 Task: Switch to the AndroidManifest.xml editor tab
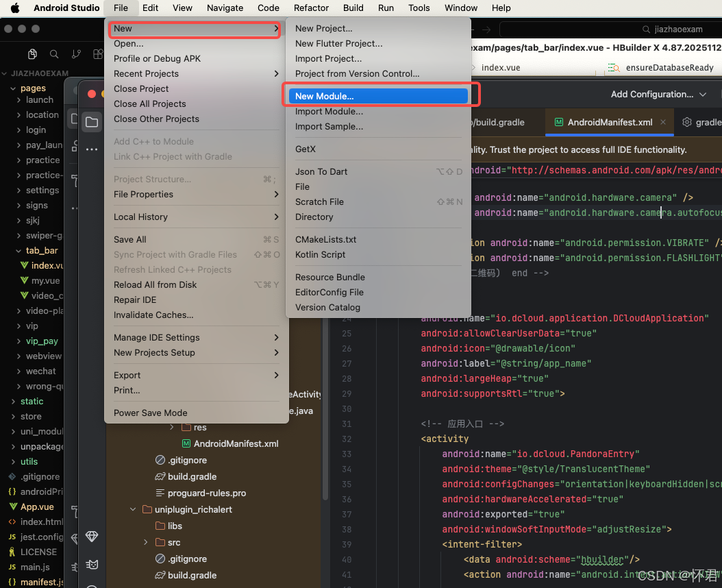(x=609, y=122)
